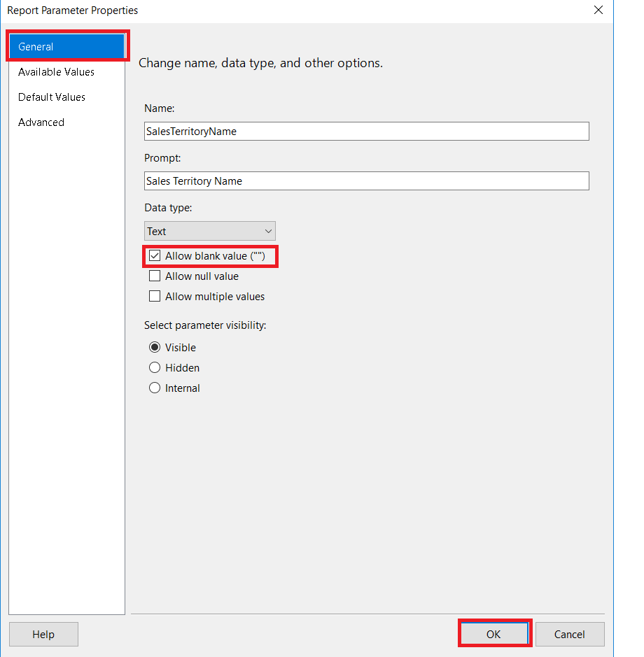Uncheck Allow blank value checkbox
Image resolution: width=644 pixels, height=657 pixels.
click(x=155, y=256)
